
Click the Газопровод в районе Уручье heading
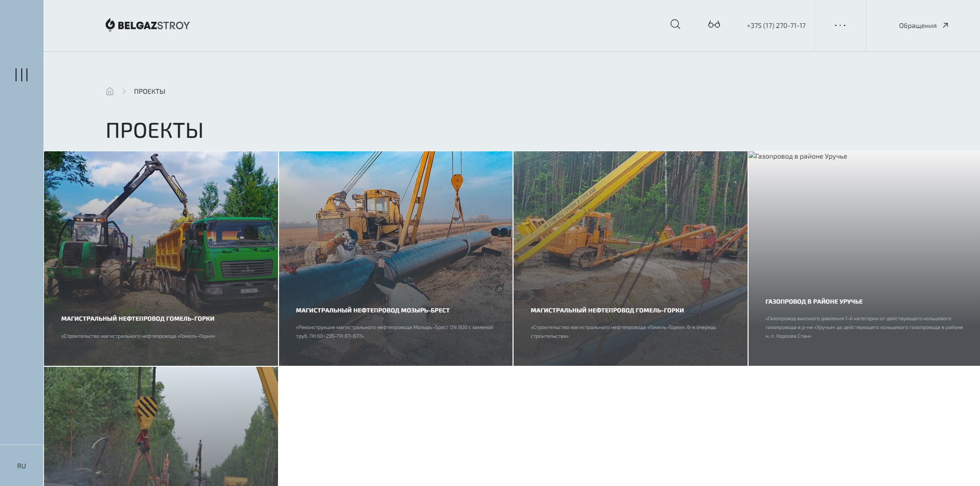[x=814, y=302]
